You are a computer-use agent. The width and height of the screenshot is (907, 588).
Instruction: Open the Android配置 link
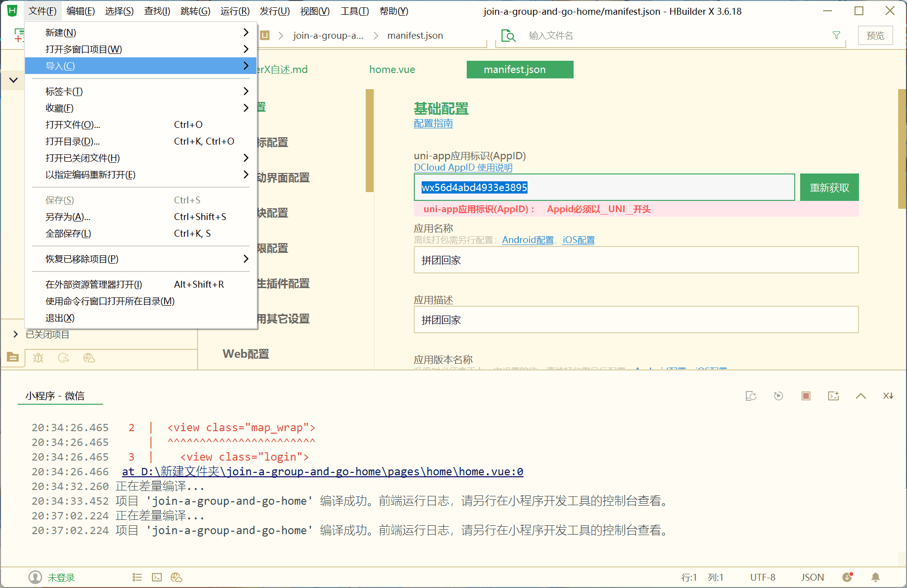[x=528, y=240]
